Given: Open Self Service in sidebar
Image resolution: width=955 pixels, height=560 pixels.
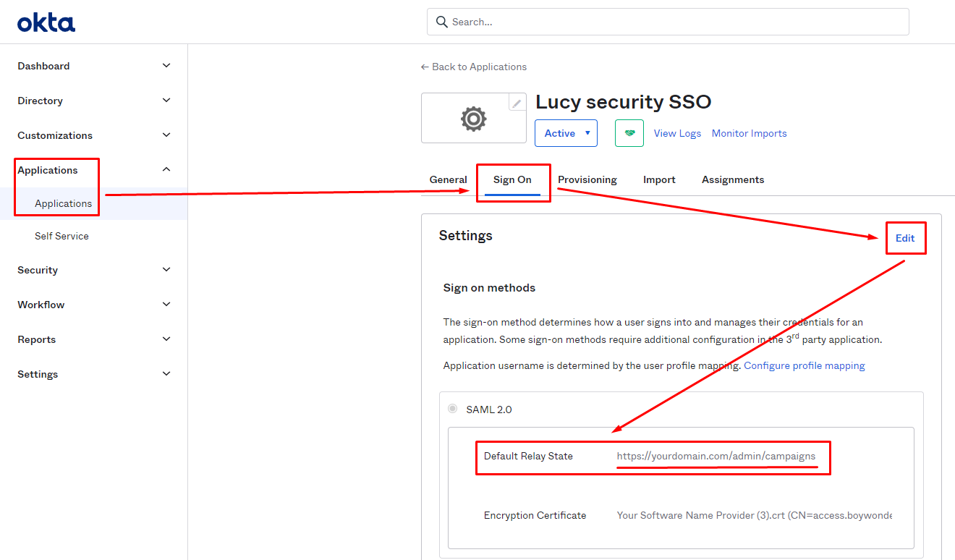Looking at the screenshot, I should (x=61, y=236).
